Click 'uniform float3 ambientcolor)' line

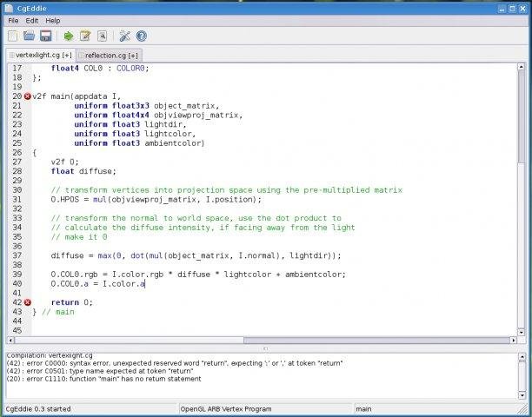click(x=139, y=143)
